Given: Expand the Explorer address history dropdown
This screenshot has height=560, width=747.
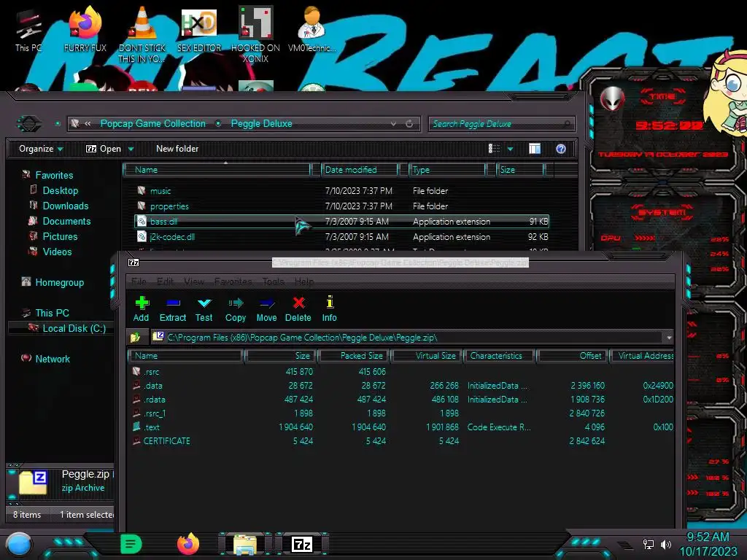Looking at the screenshot, I should 393,124.
